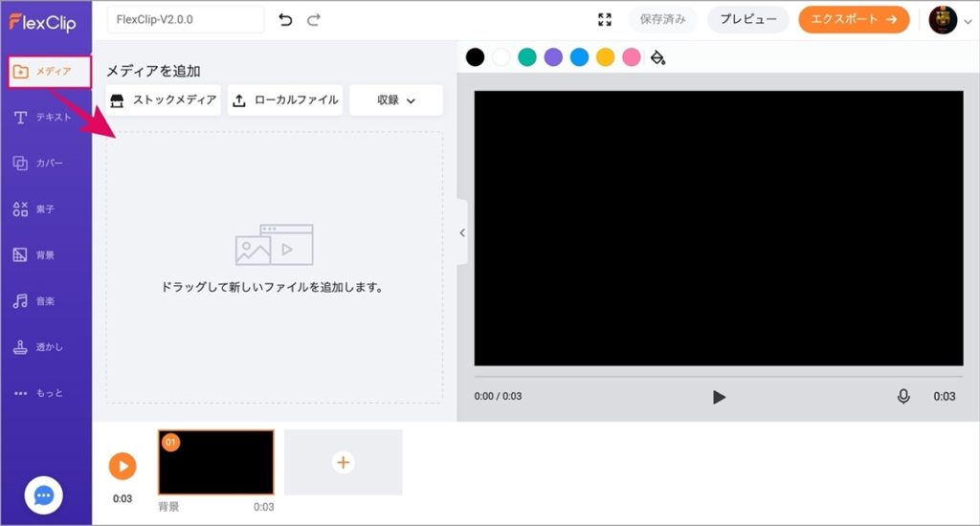Click the エクスポート export button
The width and height of the screenshot is (980, 526).
[x=854, y=19]
